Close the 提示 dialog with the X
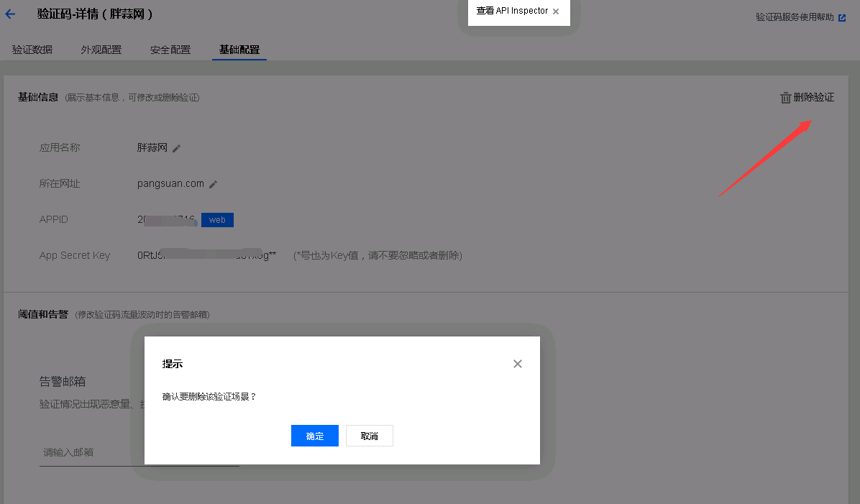The height and width of the screenshot is (504, 860). (x=517, y=364)
